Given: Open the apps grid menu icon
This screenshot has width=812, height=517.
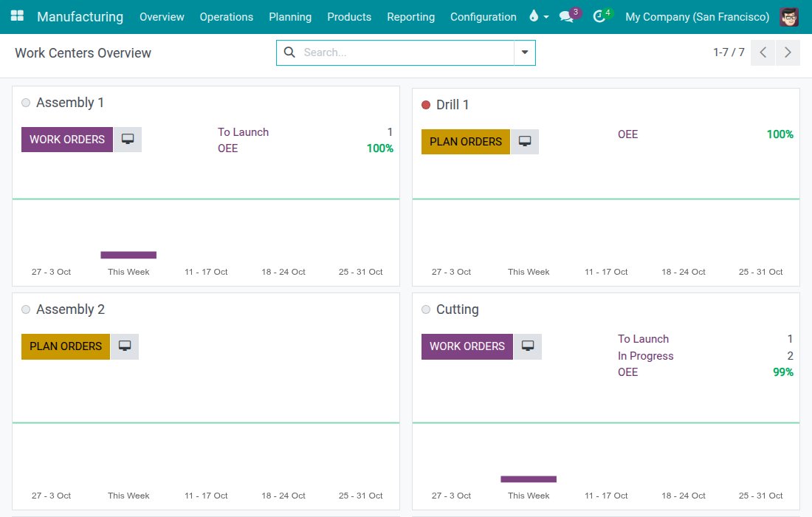Looking at the screenshot, I should [17, 16].
